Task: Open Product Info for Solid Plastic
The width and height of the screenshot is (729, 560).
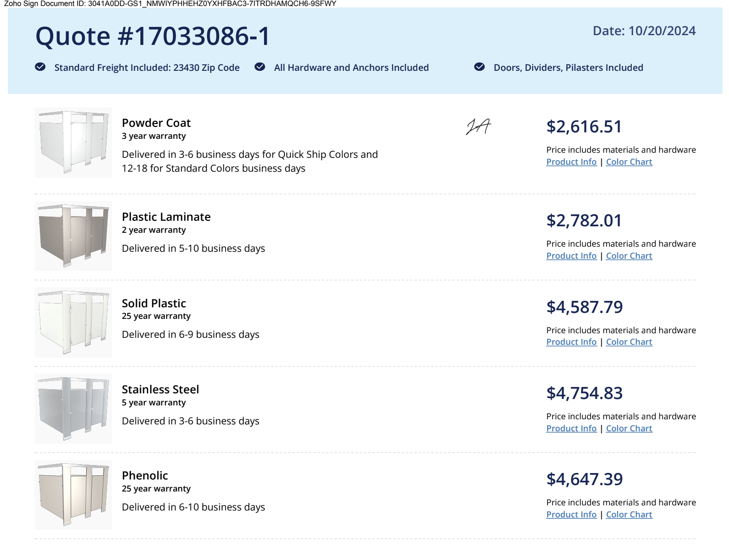Action: pyautogui.click(x=571, y=342)
